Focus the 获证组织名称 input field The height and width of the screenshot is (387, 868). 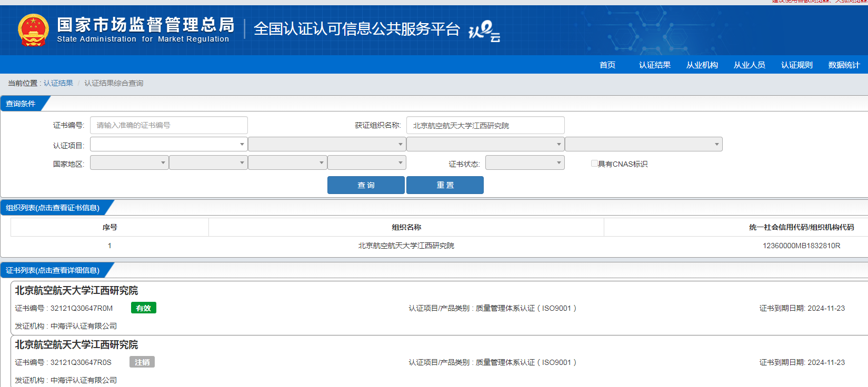pyautogui.click(x=485, y=125)
